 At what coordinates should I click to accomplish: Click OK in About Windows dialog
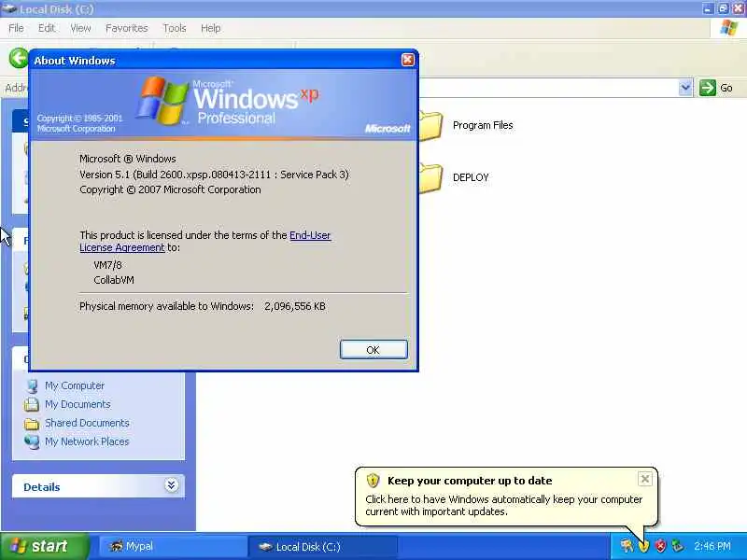(x=373, y=349)
